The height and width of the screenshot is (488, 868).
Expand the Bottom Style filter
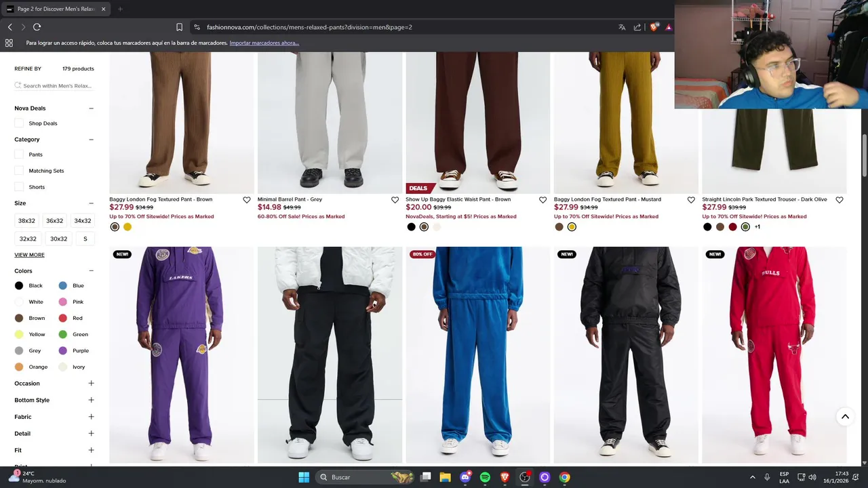pyautogui.click(x=91, y=400)
